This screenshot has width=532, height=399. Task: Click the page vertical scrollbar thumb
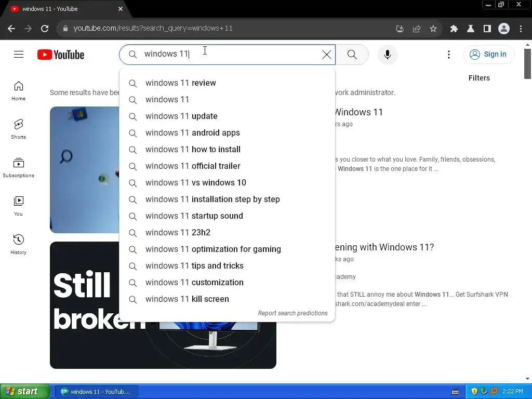pos(527,64)
